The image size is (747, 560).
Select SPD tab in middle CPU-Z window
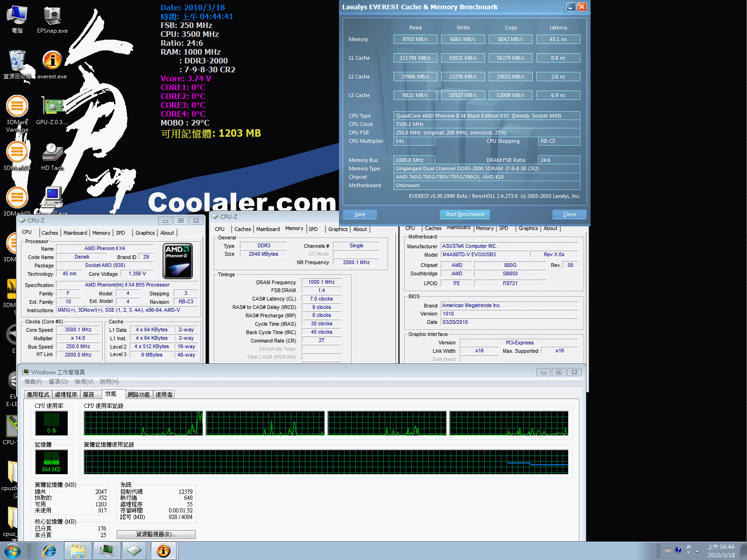pyautogui.click(x=313, y=229)
